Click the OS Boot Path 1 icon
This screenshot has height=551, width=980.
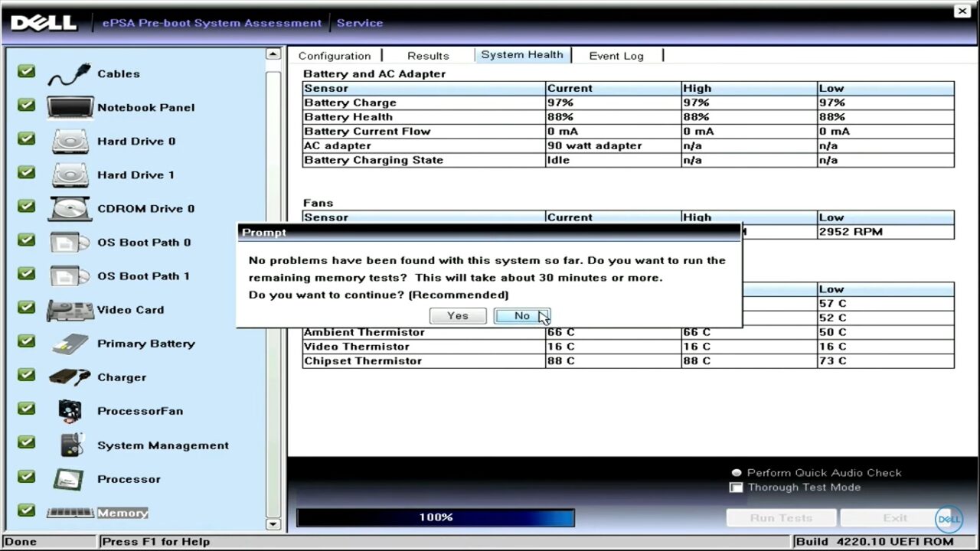click(x=70, y=276)
